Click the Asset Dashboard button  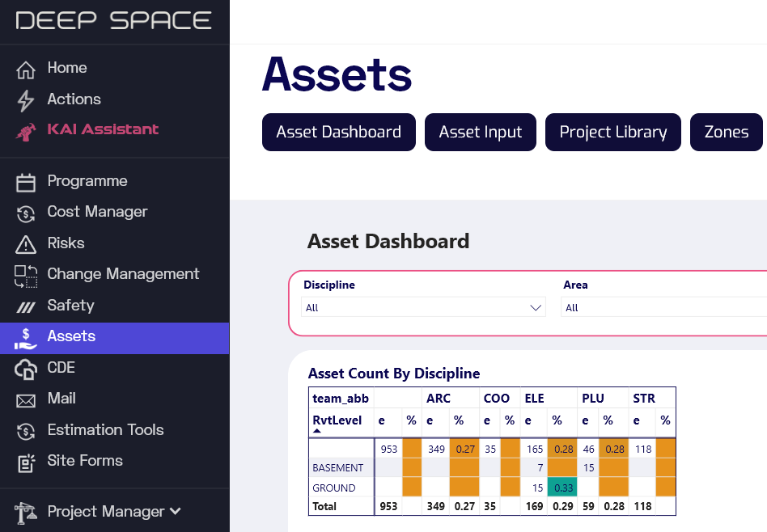(x=338, y=132)
